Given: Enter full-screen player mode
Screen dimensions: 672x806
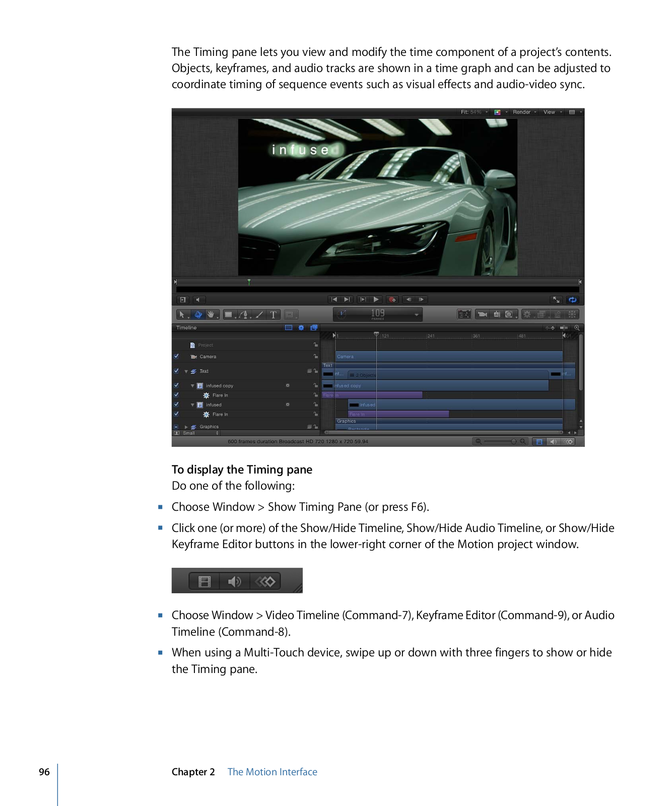Looking at the screenshot, I should point(556,299).
